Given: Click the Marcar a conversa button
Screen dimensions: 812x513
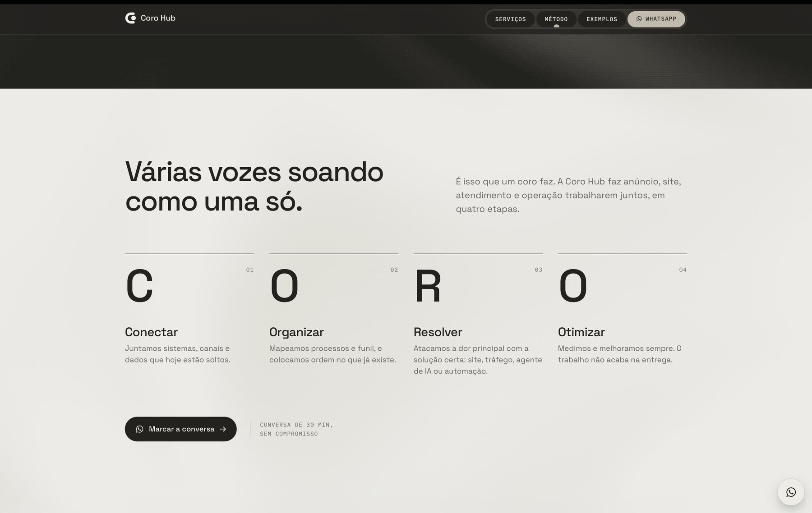Looking at the screenshot, I should pyautogui.click(x=180, y=429).
